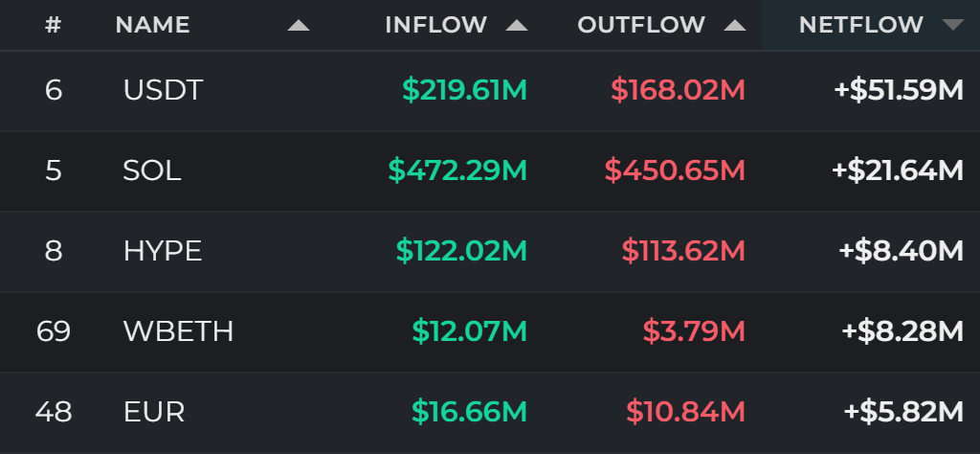This screenshot has height=454, width=980.
Task: Click the NAME column header
Action: [152, 25]
